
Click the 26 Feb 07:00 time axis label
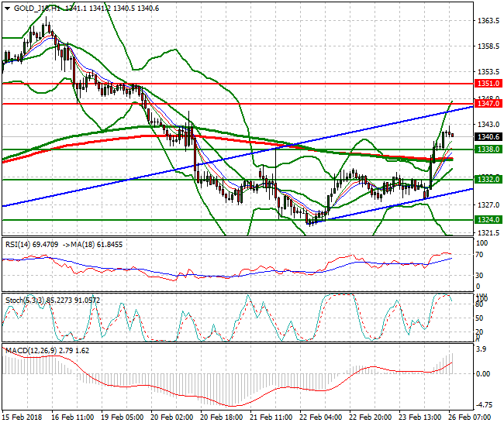click(470, 417)
